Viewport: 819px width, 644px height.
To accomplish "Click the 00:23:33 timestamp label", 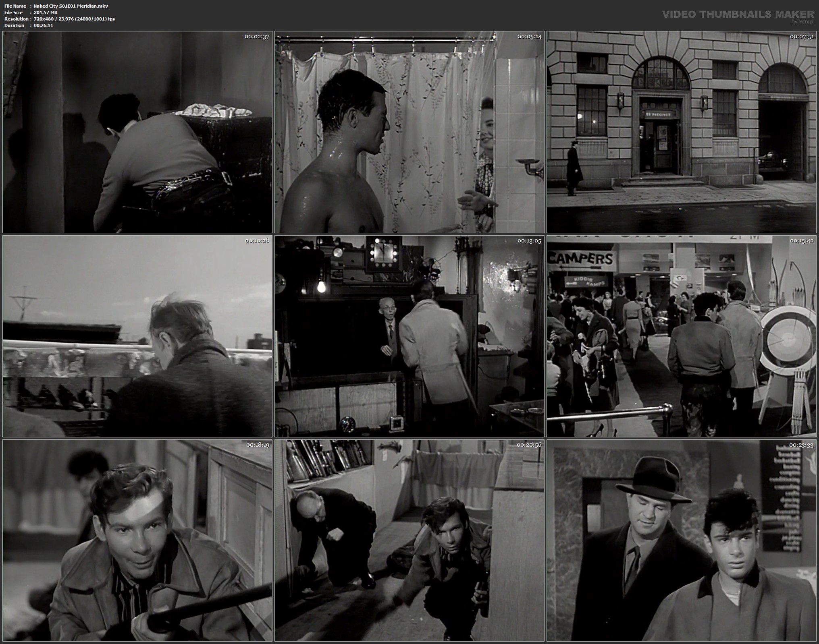I will 802,445.
